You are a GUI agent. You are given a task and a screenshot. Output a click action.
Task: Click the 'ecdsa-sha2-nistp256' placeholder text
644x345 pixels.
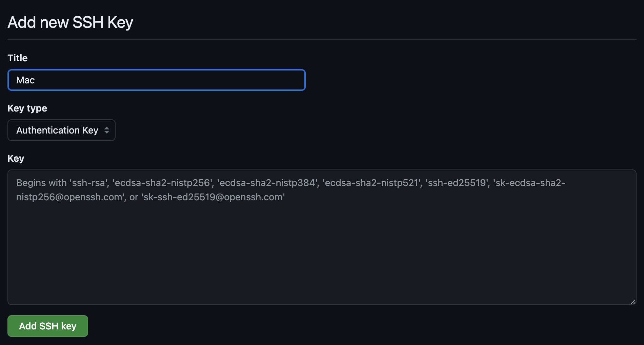(163, 183)
